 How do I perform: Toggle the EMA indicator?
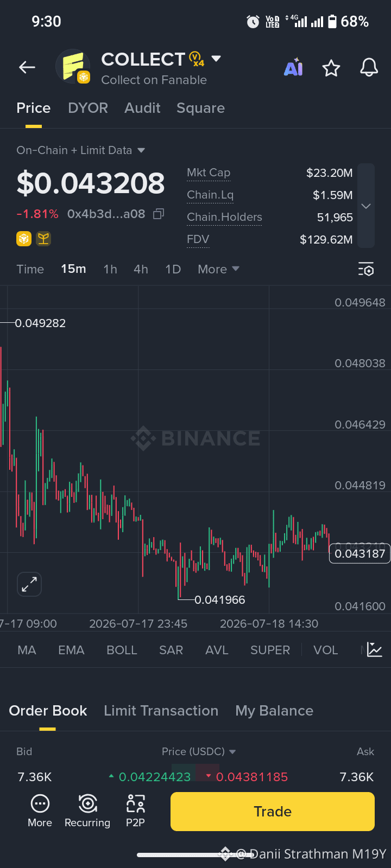coord(71,650)
